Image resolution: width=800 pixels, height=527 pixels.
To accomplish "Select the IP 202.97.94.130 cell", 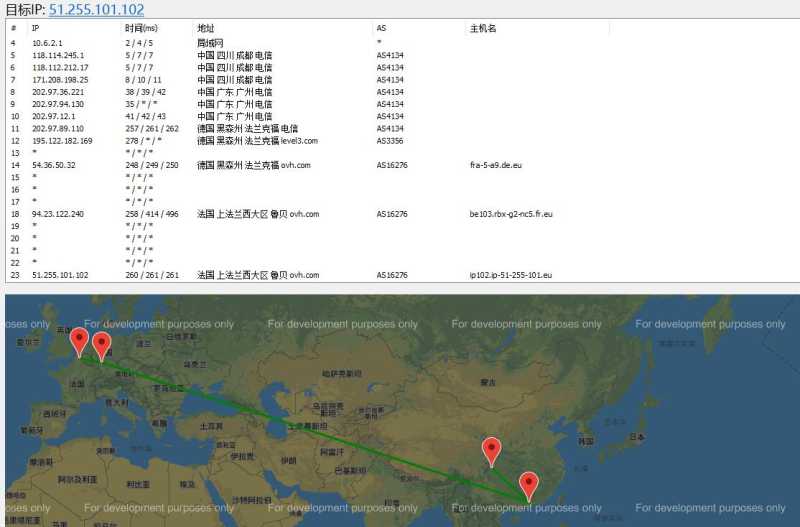I will tap(58, 104).
